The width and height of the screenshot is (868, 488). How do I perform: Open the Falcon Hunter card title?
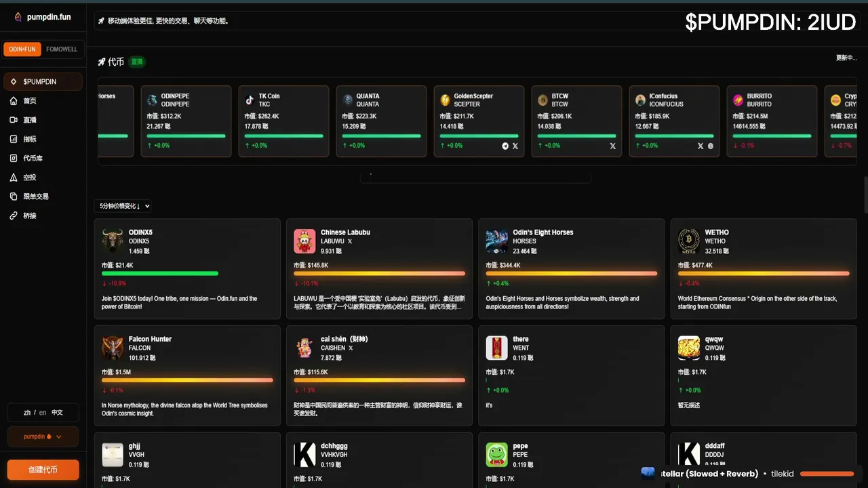click(150, 339)
